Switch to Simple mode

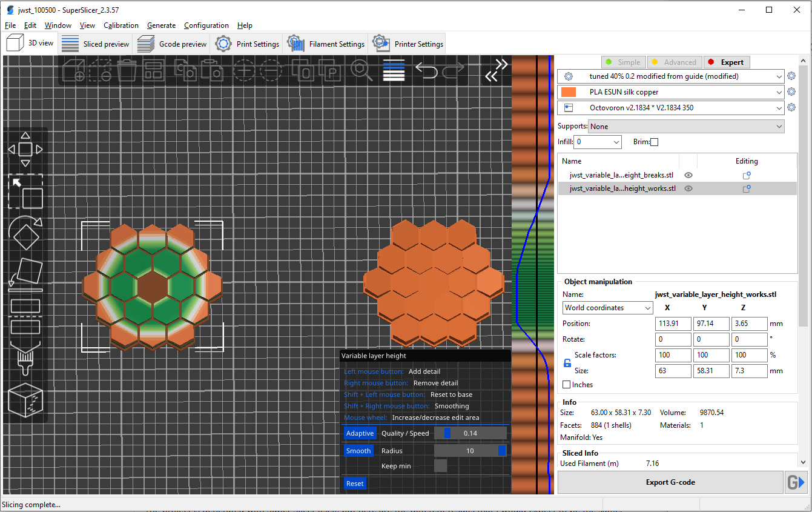point(623,62)
